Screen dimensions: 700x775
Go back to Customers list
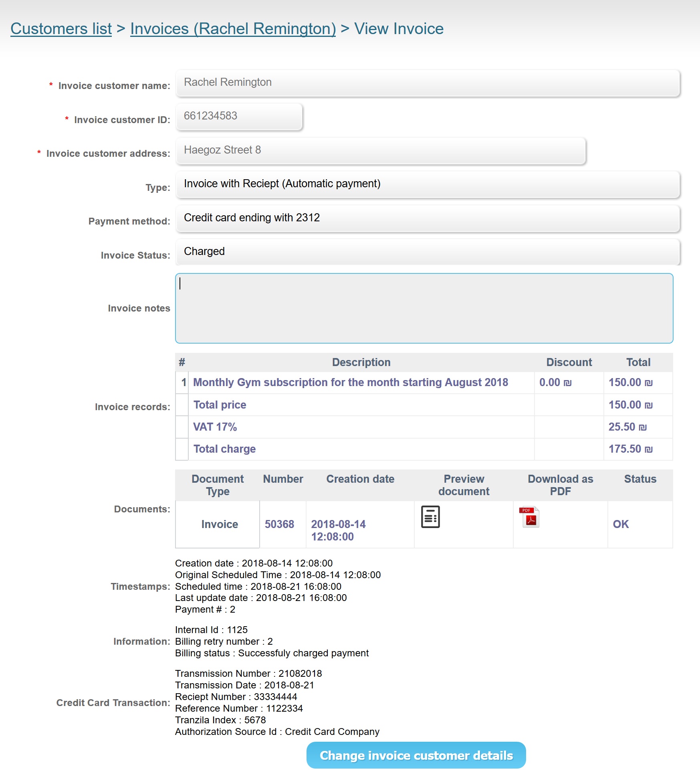pyautogui.click(x=61, y=29)
